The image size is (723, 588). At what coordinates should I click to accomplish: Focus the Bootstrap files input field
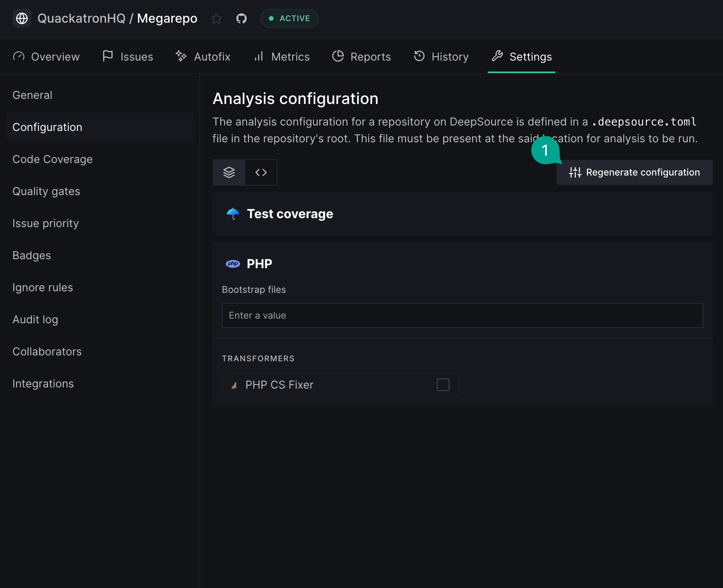coord(462,316)
